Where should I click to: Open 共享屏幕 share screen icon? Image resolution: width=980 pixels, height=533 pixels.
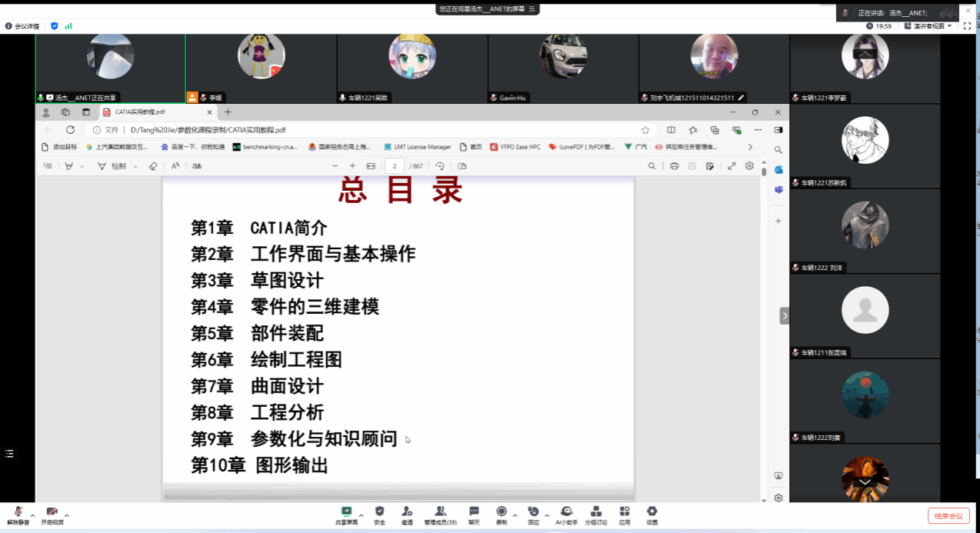pos(346,514)
